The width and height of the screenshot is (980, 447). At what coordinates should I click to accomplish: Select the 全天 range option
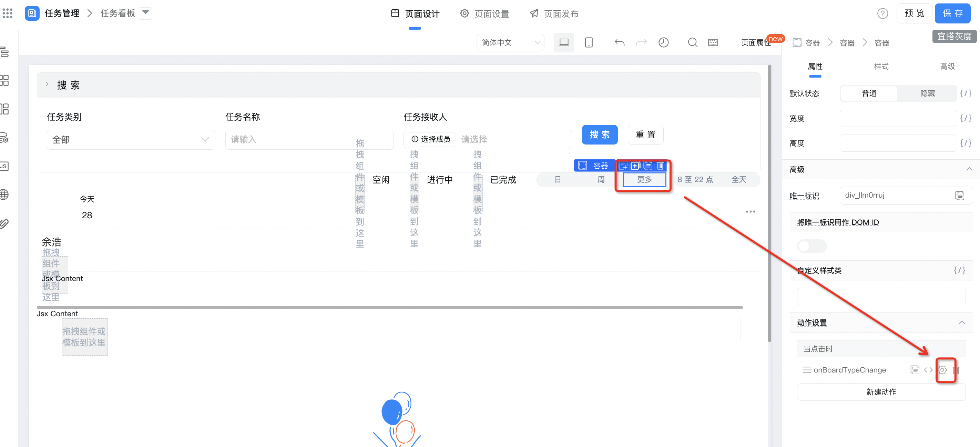(738, 180)
